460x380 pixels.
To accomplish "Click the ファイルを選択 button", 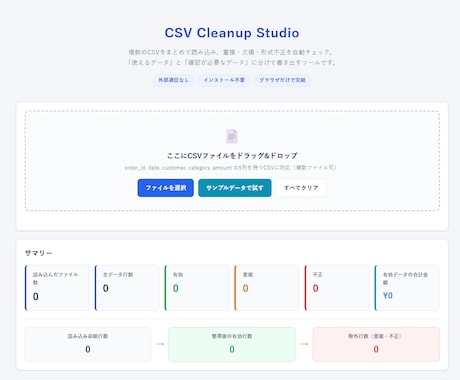I will pos(166,188).
